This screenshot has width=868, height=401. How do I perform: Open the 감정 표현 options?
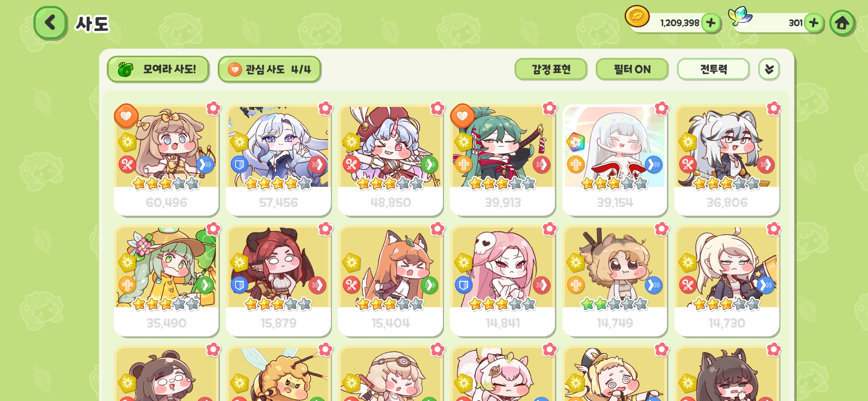(x=551, y=69)
